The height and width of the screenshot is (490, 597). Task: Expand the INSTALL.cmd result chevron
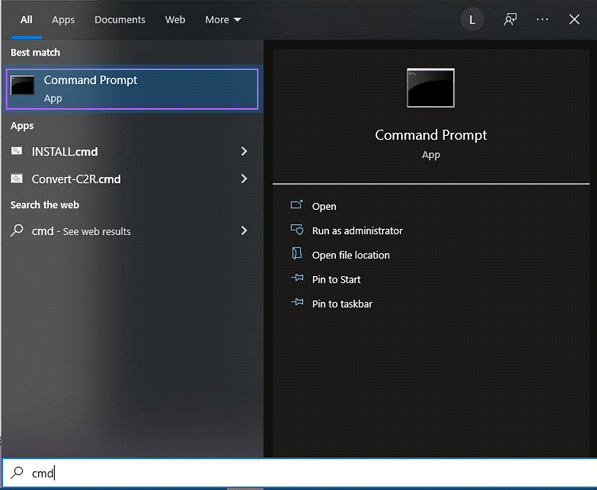click(x=244, y=152)
